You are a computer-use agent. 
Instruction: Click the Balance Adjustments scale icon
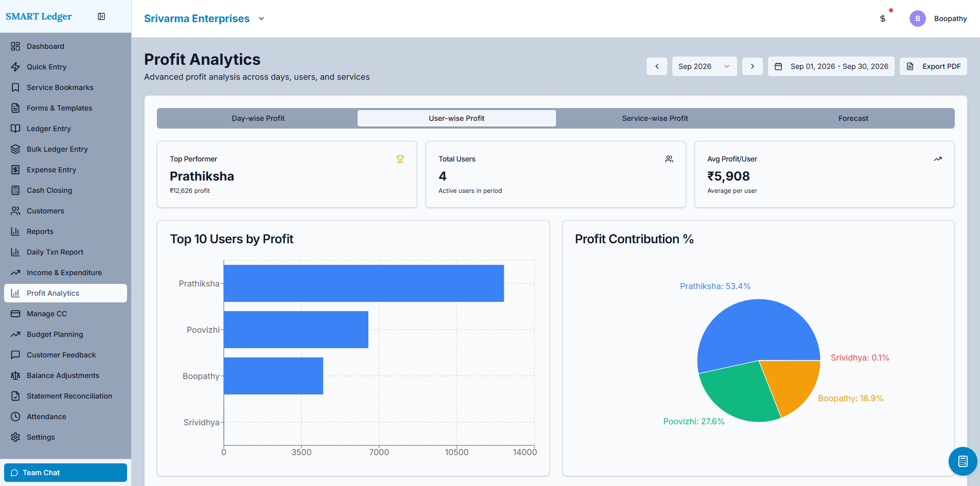[x=15, y=375]
